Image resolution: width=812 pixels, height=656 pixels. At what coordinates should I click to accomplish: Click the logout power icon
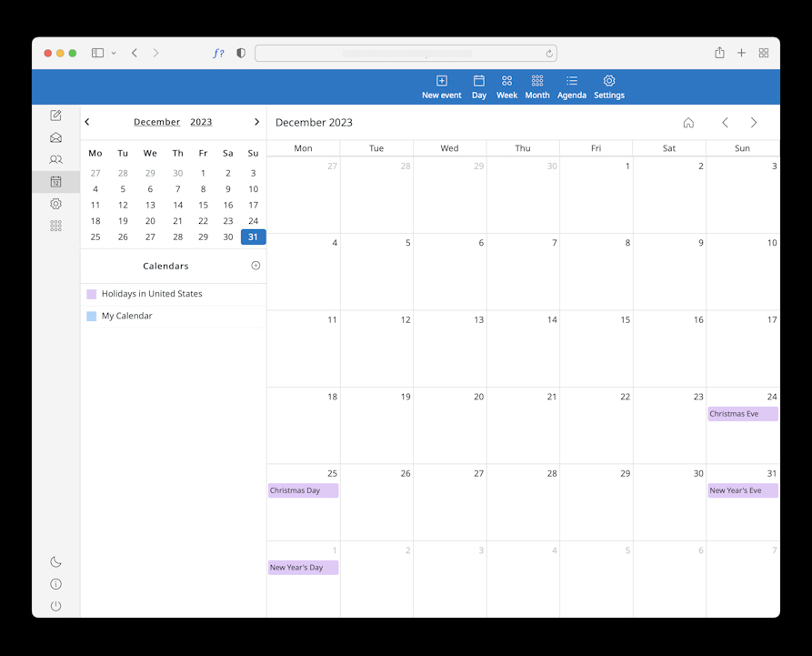click(x=56, y=606)
